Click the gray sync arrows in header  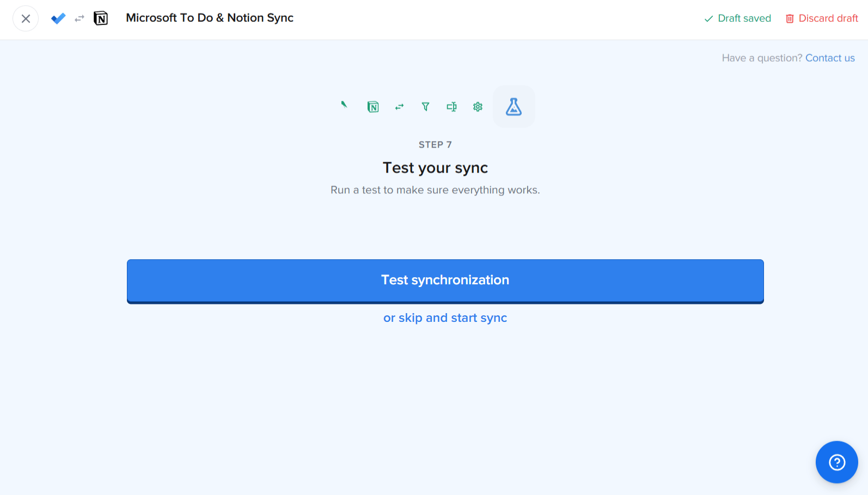pos(80,19)
